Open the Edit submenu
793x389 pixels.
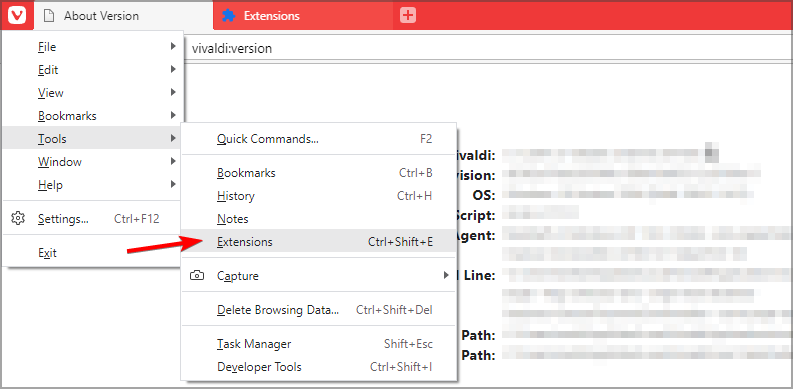93,69
